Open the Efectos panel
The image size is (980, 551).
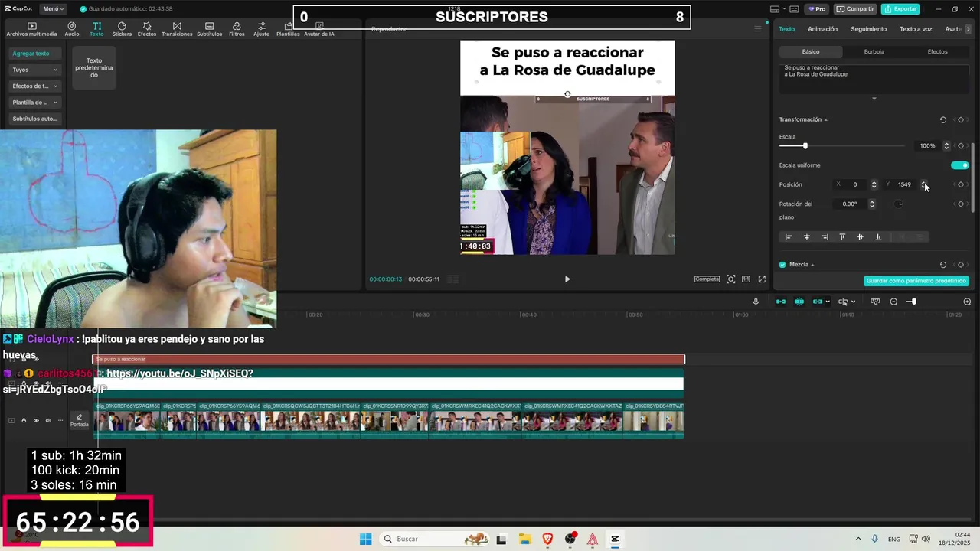(147, 29)
